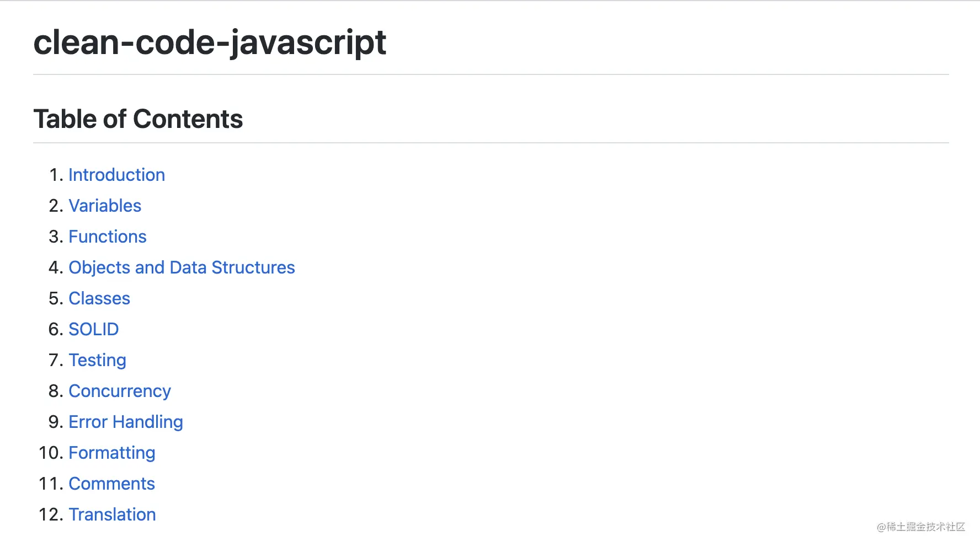980x547 pixels.
Task: Click the watermark text in bottom corner
Action: pos(920,527)
